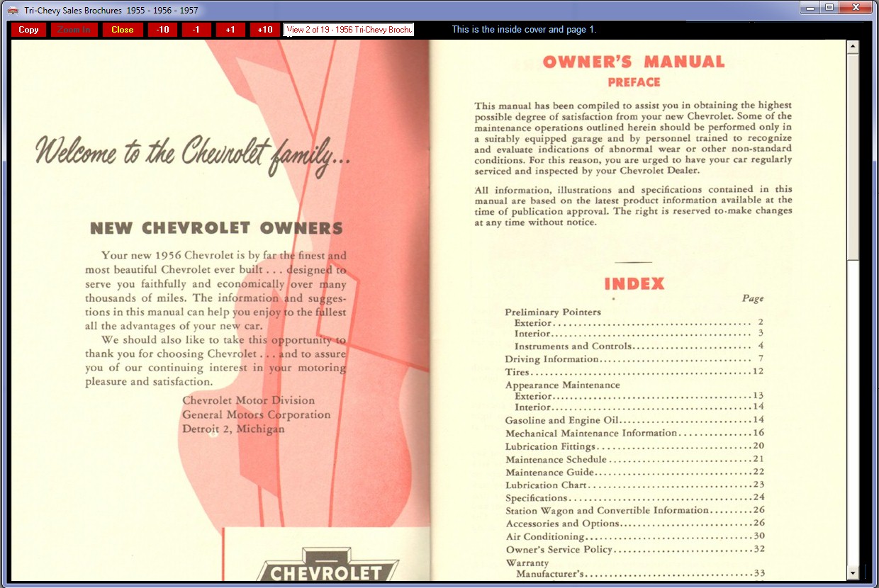This screenshot has height=588, width=879.
Task: Click 'Air Conditioning' index entry
Action: tap(634, 536)
